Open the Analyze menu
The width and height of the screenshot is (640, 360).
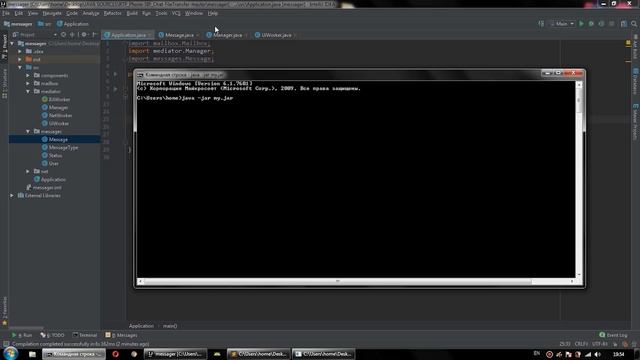click(91, 13)
